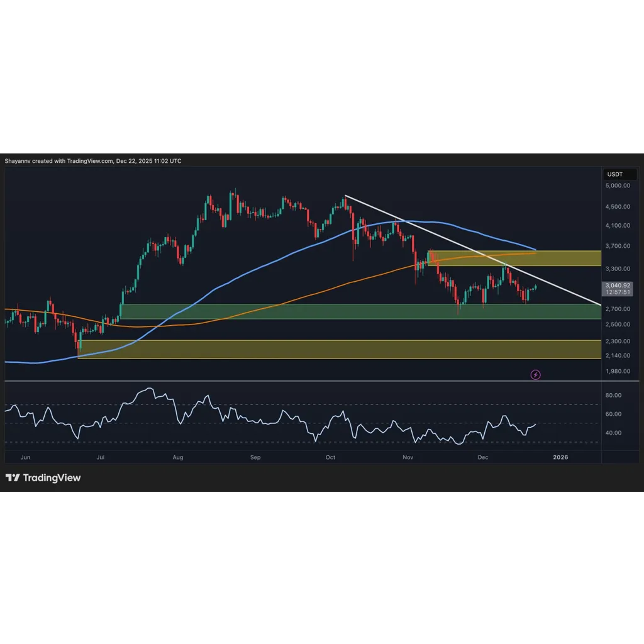This screenshot has height=644, width=644.
Task: Click the Shayannv TradingView.com attribution text
Action: [93, 161]
